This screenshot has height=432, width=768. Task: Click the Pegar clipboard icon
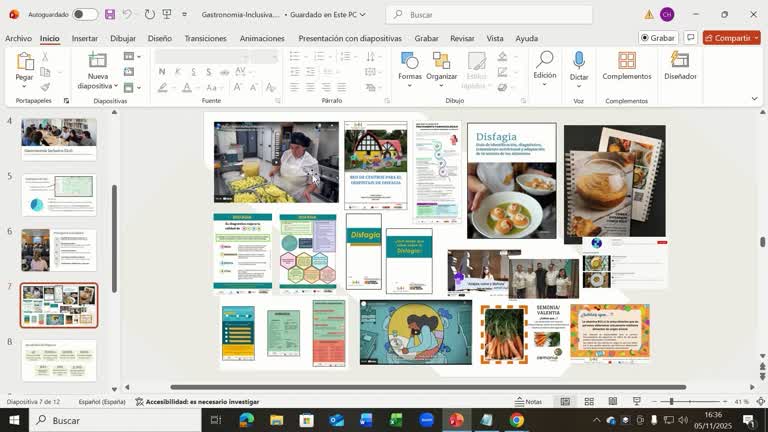pos(24,62)
